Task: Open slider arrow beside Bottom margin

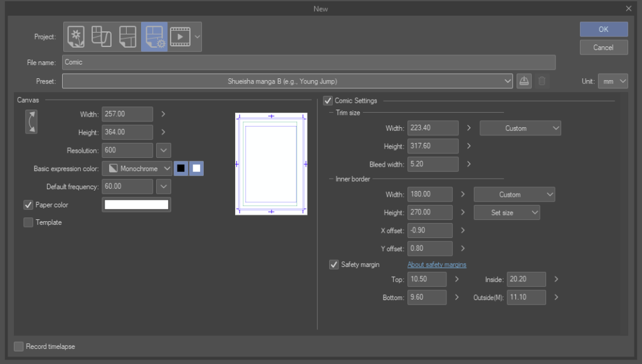Action: pyautogui.click(x=456, y=298)
